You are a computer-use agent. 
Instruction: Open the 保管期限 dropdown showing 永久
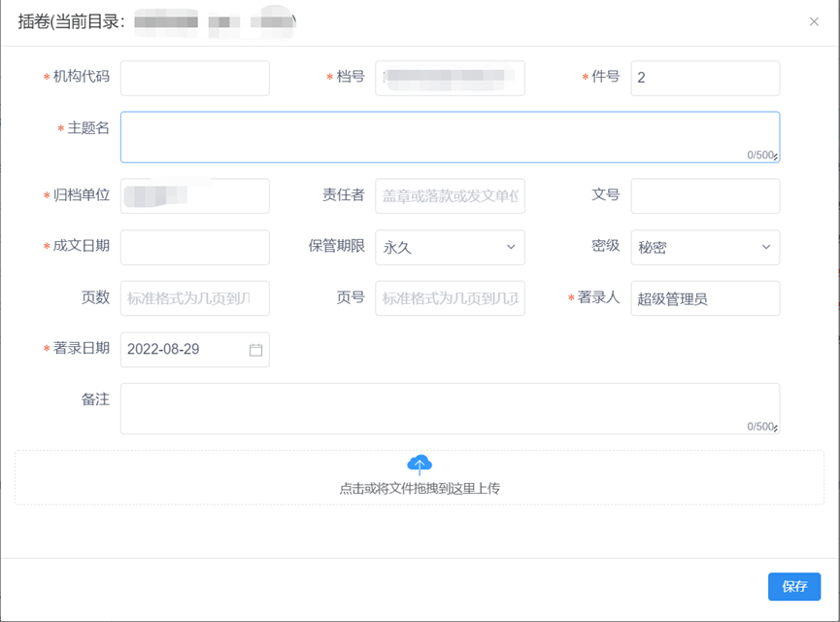pos(450,248)
